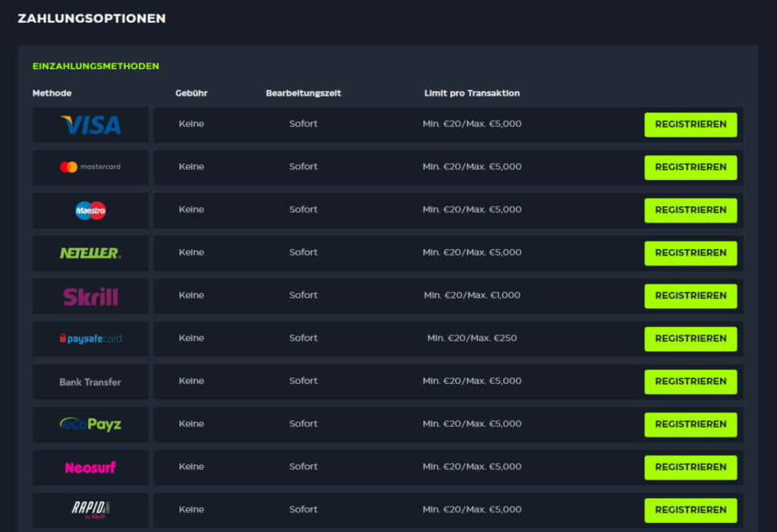Click the VISA payment logo
The width and height of the screenshot is (777, 532).
(x=91, y=125)
